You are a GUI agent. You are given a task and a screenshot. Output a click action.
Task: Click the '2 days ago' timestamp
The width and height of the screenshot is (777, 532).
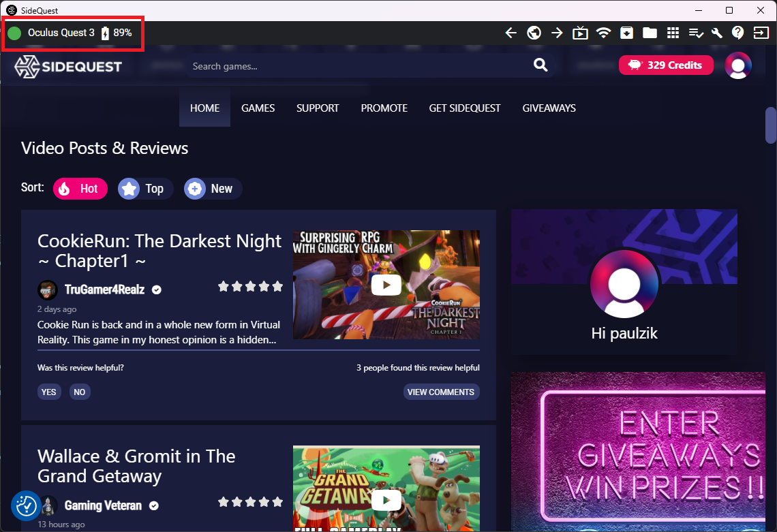click(57, 309)
